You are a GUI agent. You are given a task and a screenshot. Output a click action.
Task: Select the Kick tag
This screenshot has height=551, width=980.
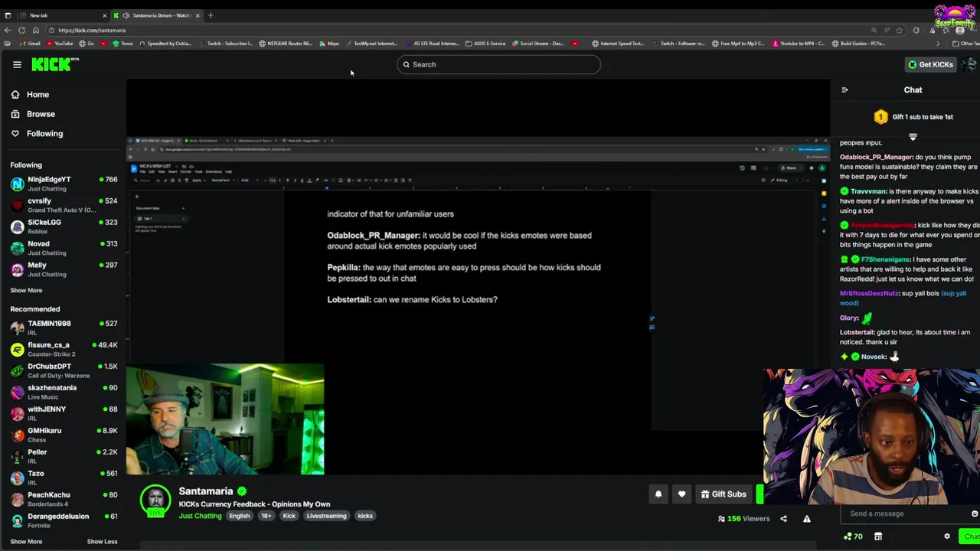[289, 516]
